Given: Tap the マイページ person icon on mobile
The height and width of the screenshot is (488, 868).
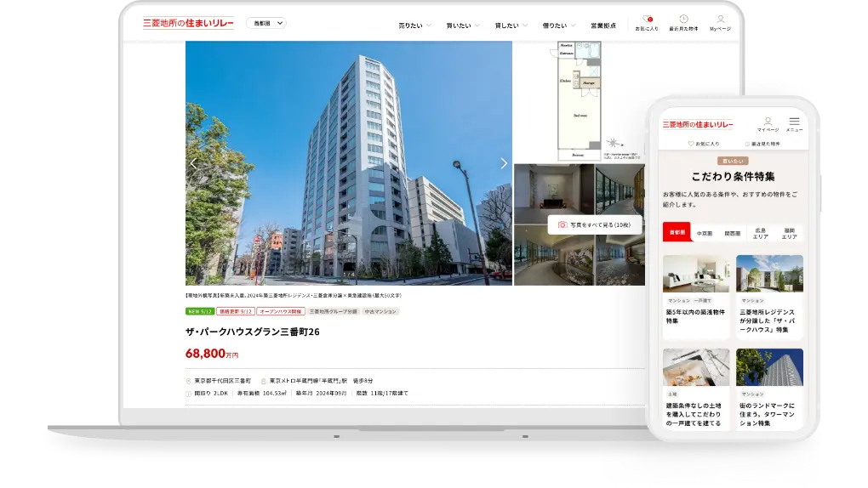Looking at the screenshot, I should 768,124.
